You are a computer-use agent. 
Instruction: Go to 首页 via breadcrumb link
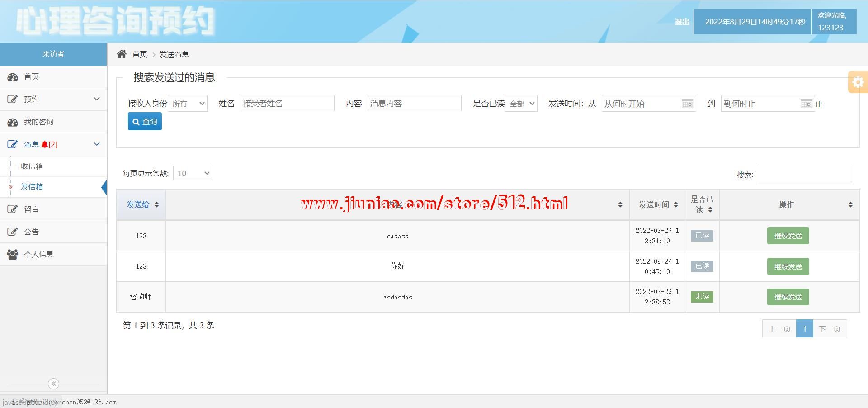140,54
